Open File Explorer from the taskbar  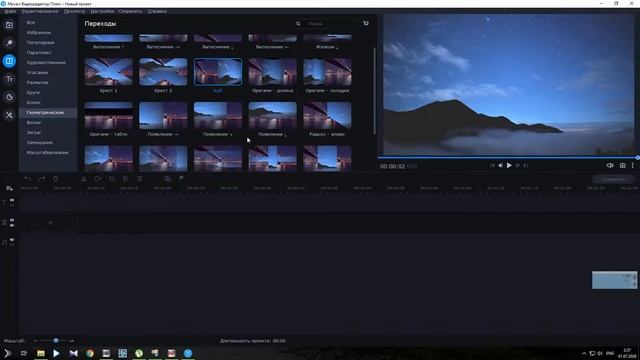click(40, 353)
